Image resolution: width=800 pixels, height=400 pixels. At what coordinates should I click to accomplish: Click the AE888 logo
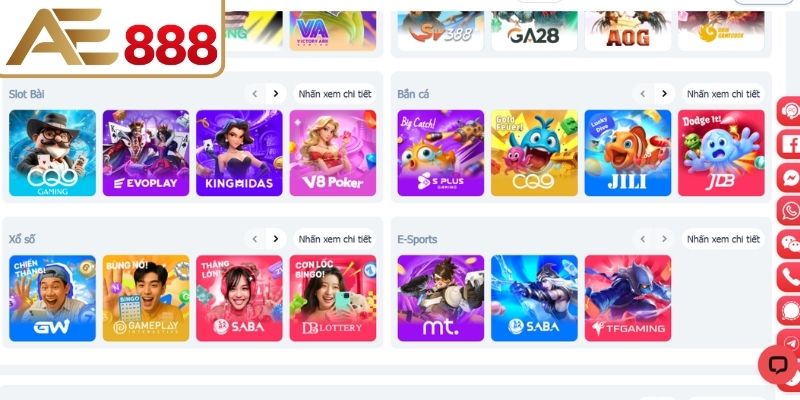point(112,38)
